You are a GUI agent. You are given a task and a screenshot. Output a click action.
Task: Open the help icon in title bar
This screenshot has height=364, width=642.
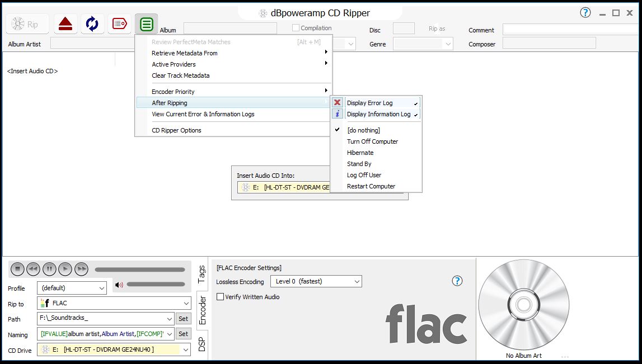(x=585, y=13)
